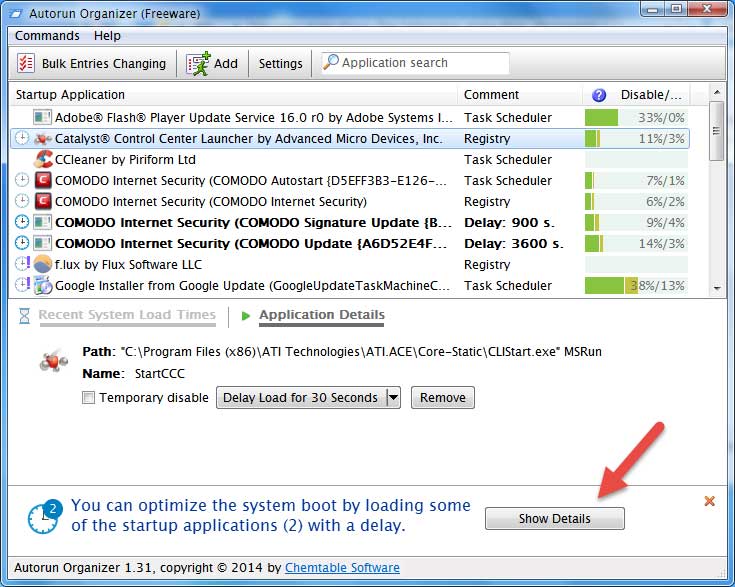Viewport: 735px width, 587px height.
Task: Click Delay Load for 30 Seconds button
Action: (x=301, y=398)
